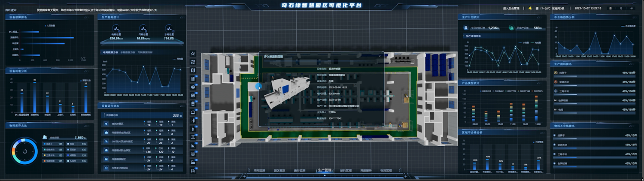The width and height of the screenshot is (644, 181).
Task: Click the 今日计划订单 icon
Action: [x=465, y=28]
